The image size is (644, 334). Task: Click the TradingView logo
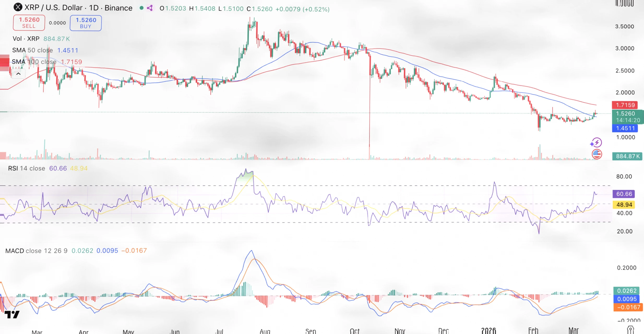(12, 315)
